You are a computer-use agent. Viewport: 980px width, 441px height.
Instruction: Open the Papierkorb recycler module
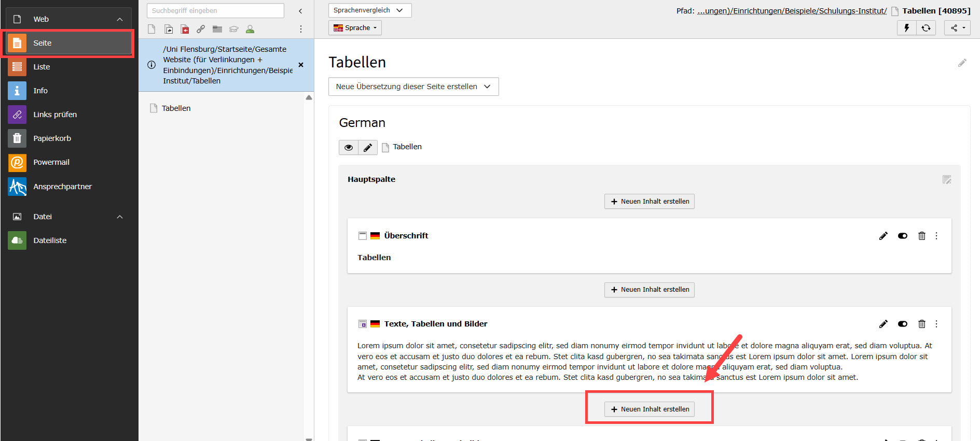pos(52,138)
